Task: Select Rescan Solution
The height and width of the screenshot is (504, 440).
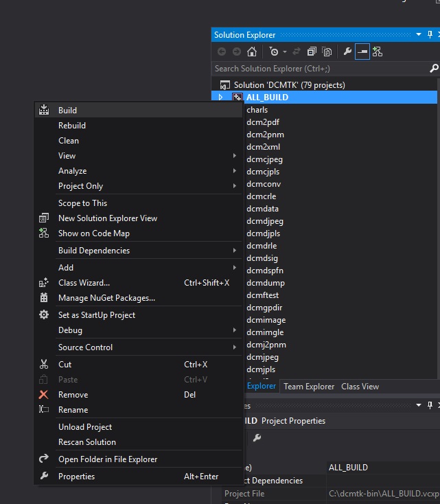Action: 138,442
